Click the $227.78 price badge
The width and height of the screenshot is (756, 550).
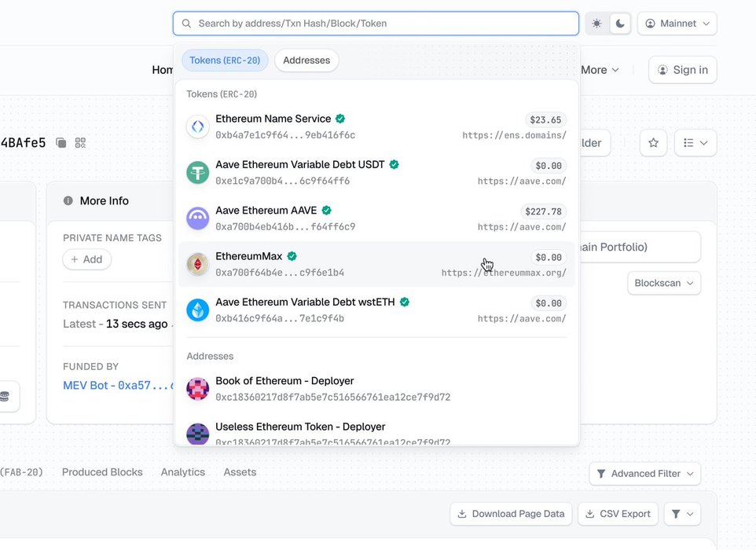(543, 211)
